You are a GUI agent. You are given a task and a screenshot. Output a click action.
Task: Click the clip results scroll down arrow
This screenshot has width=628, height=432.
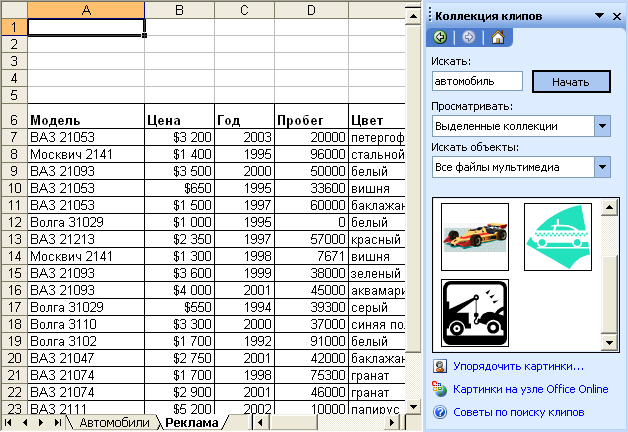pos(609,342)
